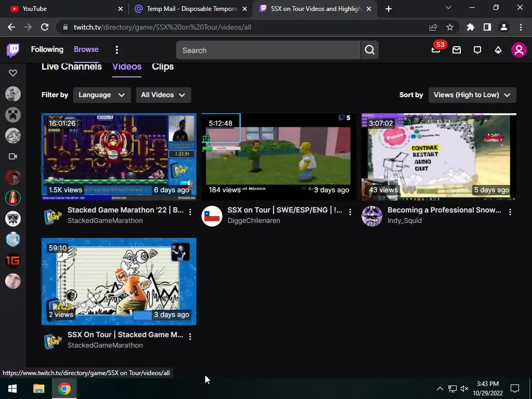This screenshot has height=399, width=532.
Task: Open the Indy_Squid channel link
Action: coord(404,220)
